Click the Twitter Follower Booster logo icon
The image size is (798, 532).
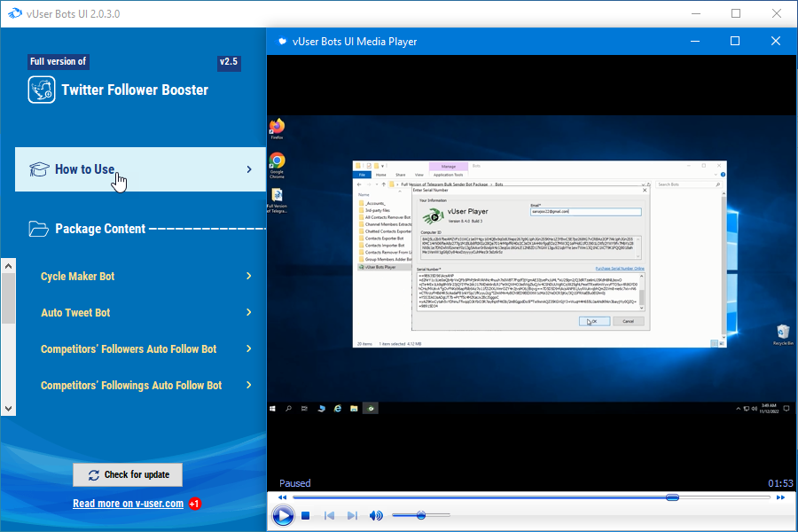(42, 90)
